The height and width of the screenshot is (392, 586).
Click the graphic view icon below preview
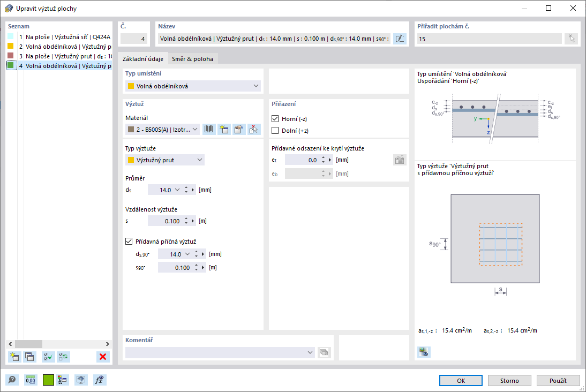pos(424,352)
